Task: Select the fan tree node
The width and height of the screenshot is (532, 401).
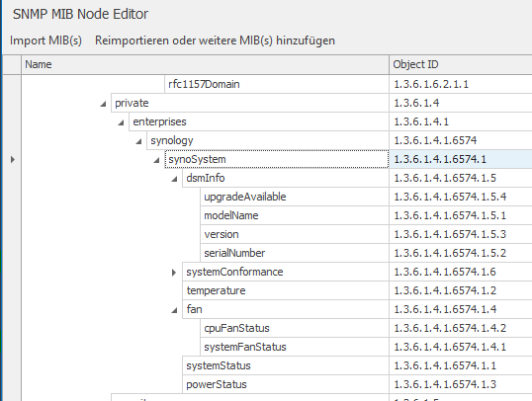Action: coord(286,309)
